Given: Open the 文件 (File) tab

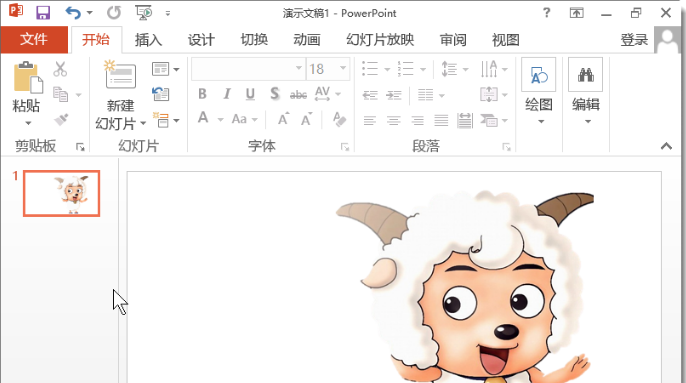Looking at the screenshot, I should [34, 39].
